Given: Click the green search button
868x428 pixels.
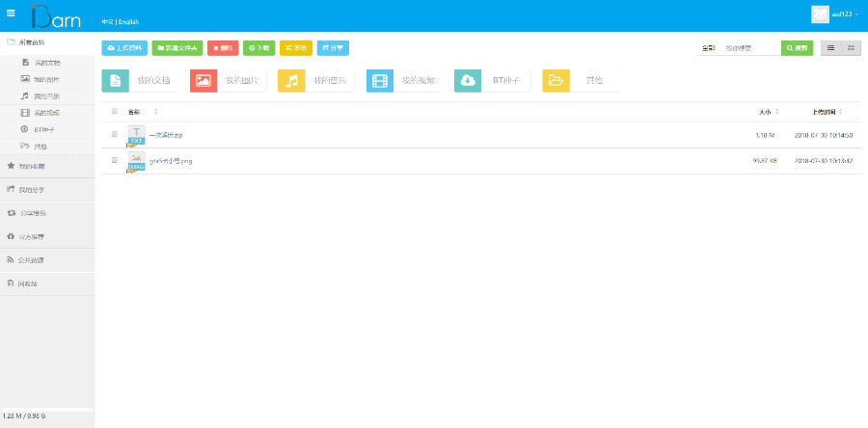Looking at the screenshot, I should pyautogui.click(x=797, y=47).
